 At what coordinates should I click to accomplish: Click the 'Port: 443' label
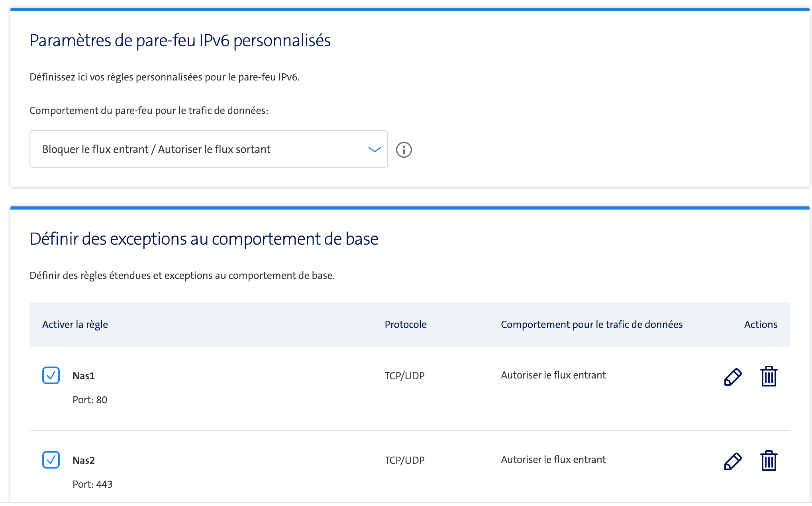[x=92, y=484]
